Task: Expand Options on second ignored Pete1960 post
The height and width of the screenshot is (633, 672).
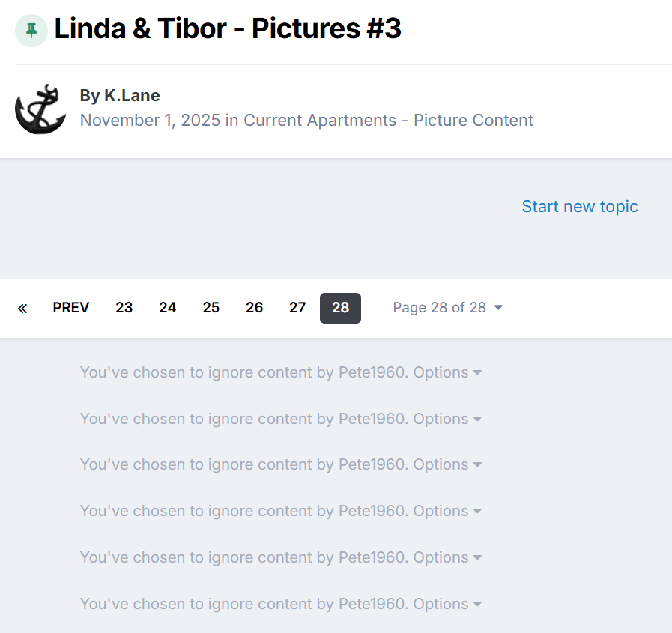Action: 447,419
